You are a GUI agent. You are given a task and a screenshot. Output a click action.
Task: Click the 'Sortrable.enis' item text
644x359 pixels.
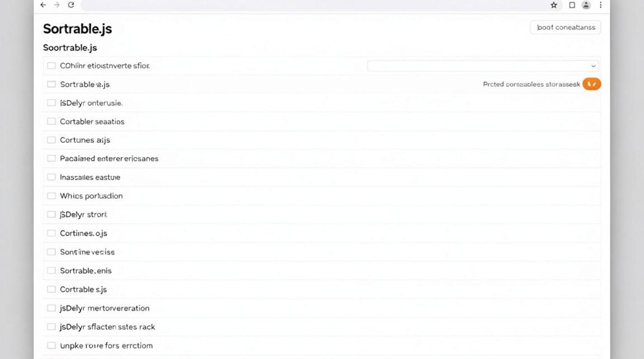(86, 270)
